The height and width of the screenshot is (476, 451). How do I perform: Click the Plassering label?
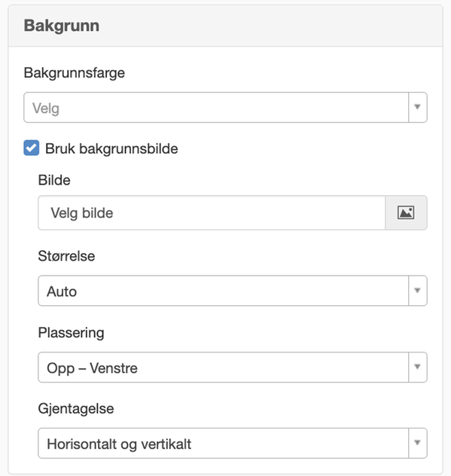[x=71, y=333]
